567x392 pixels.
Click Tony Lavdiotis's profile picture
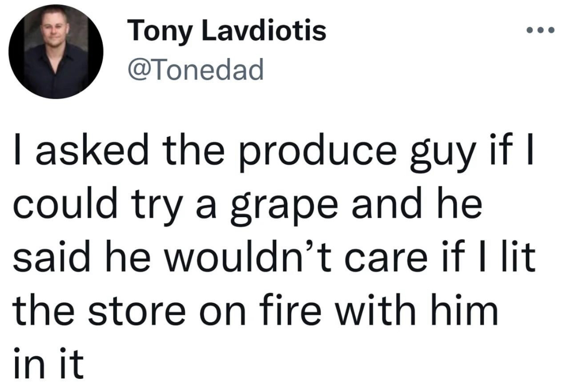click(x=56, y=52)
